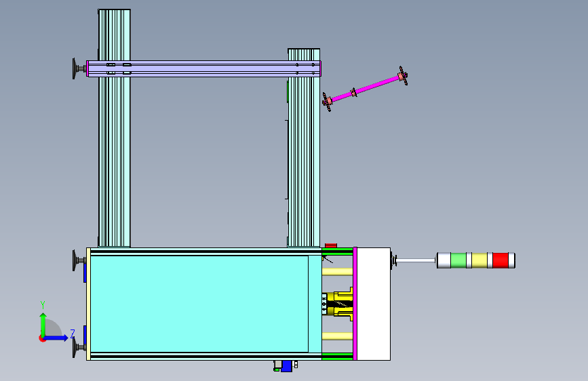The image size is (588, 381).
Task: Select the large cyan base panel
Action: (x=199, y=304)
